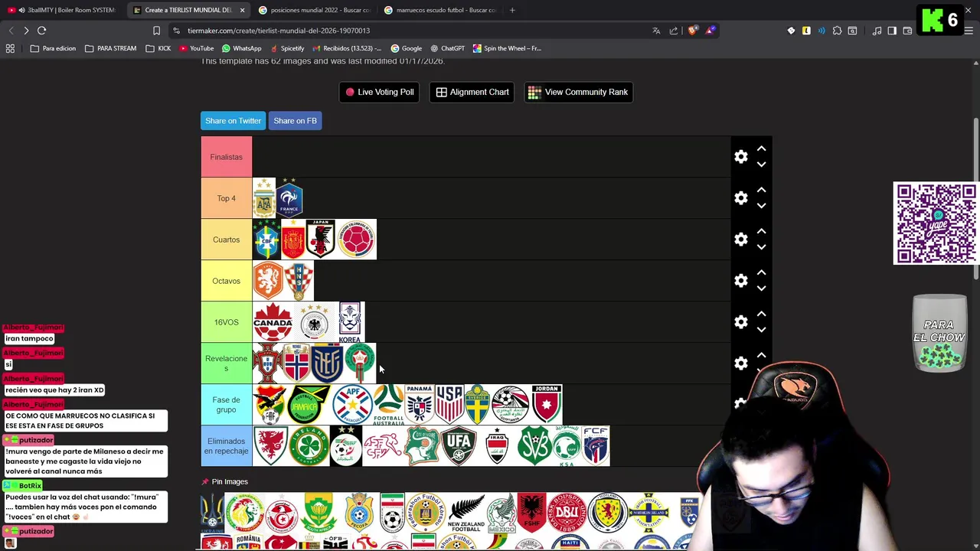The width and height of the screenshot is (980, 551).
Task: Open settings gear for Revelaciones row
Action: point(740,364)
